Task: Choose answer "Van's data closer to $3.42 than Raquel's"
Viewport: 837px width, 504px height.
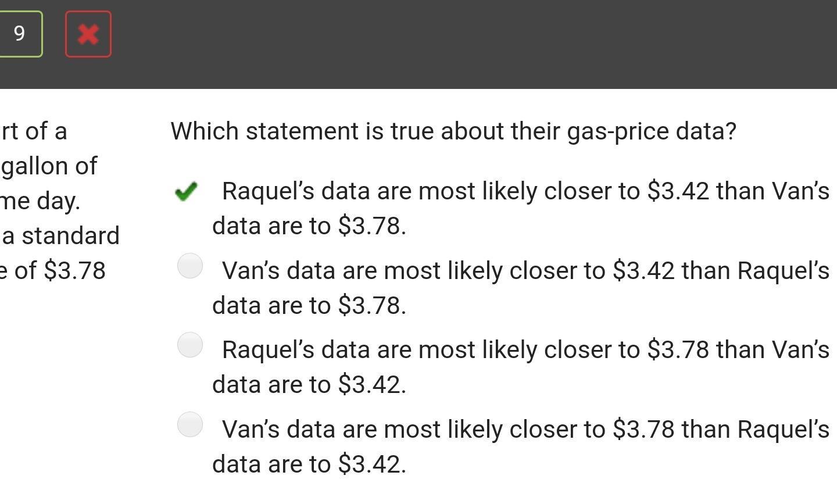Action: [x=521, y=288]
